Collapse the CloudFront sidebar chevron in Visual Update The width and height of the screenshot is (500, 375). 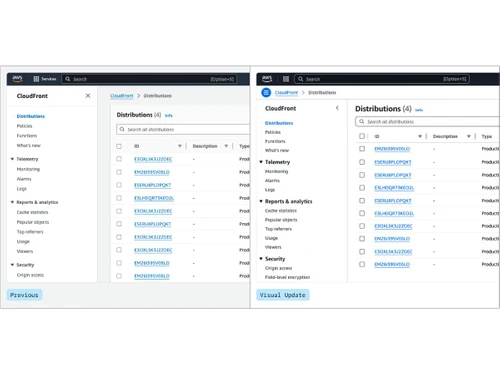pyautogui.click(x=337, y=108)
